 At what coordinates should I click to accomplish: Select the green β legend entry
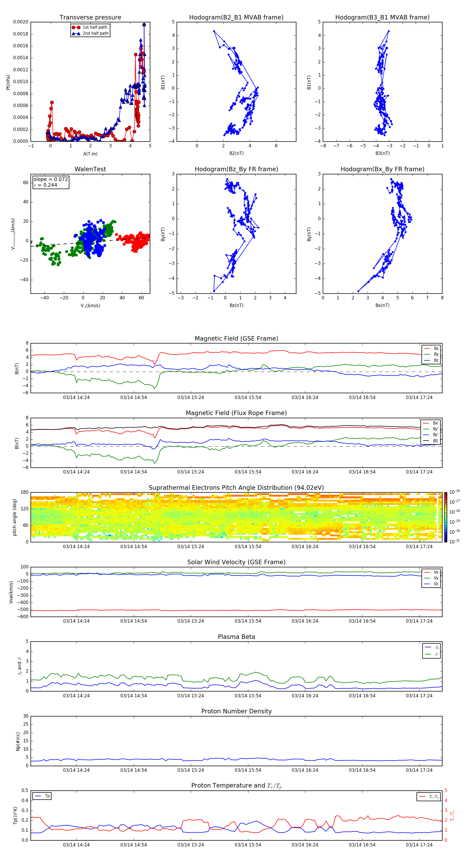click(x=431, y=654)
